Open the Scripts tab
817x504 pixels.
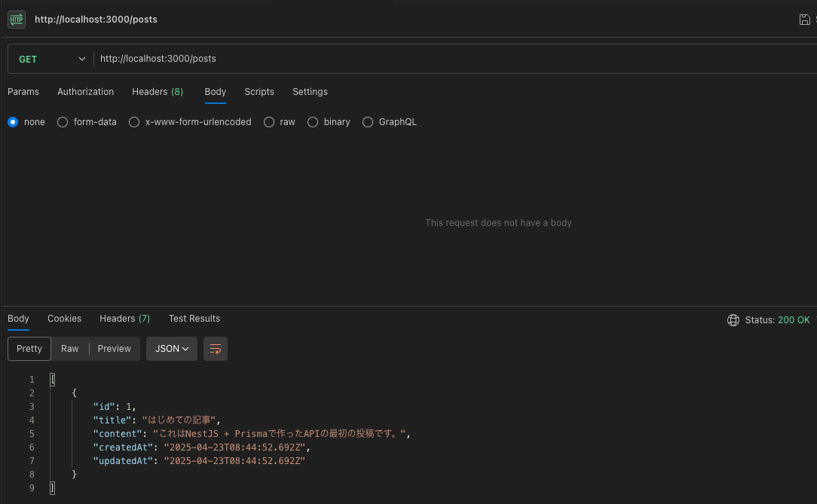259,92
